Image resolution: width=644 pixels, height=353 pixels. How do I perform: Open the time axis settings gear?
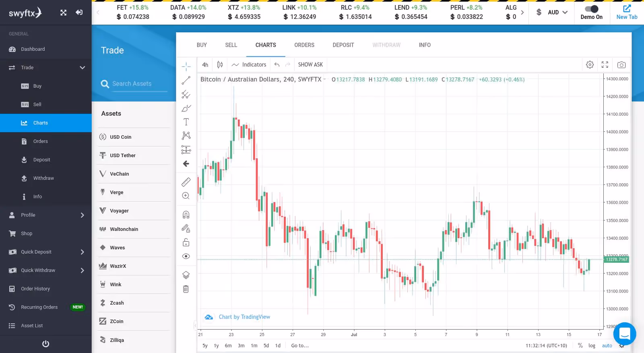[622, 345]
